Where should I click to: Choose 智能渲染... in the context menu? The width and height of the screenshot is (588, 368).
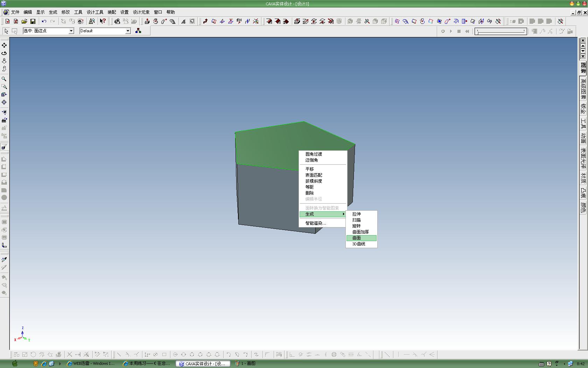pyautogui.click(x=323, y=223)
